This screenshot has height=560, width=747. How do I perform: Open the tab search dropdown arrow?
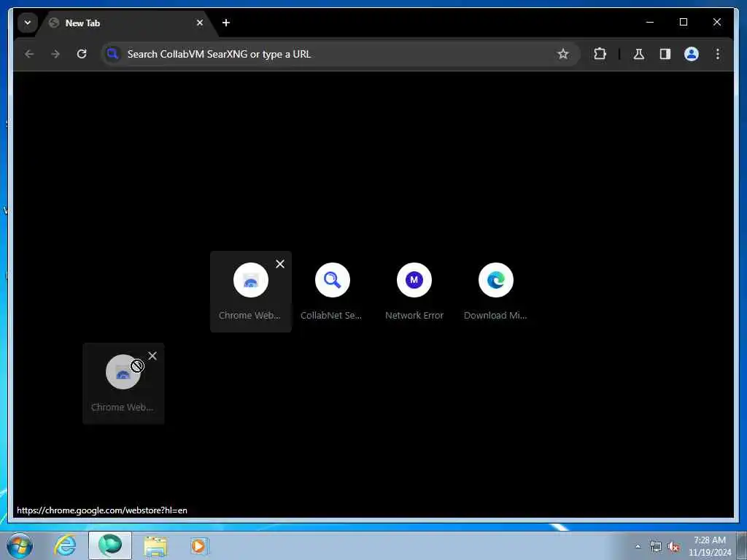[28, 23]
